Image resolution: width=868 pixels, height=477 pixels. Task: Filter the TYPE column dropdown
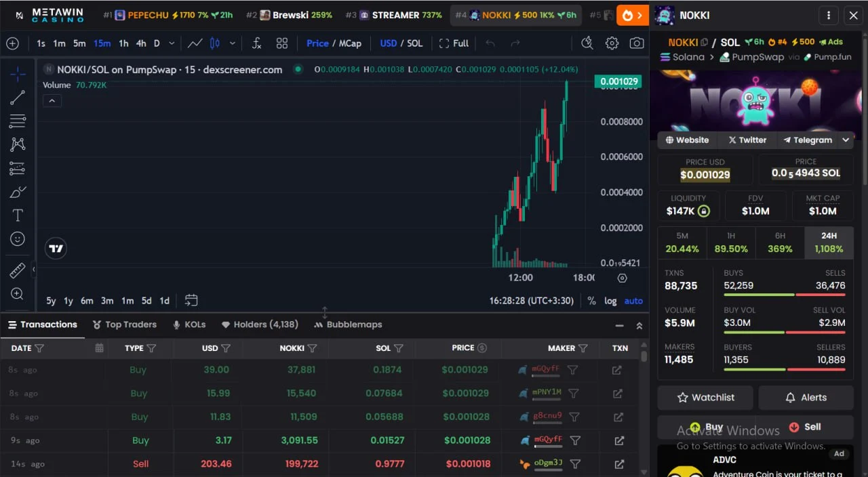coord(151,348)
